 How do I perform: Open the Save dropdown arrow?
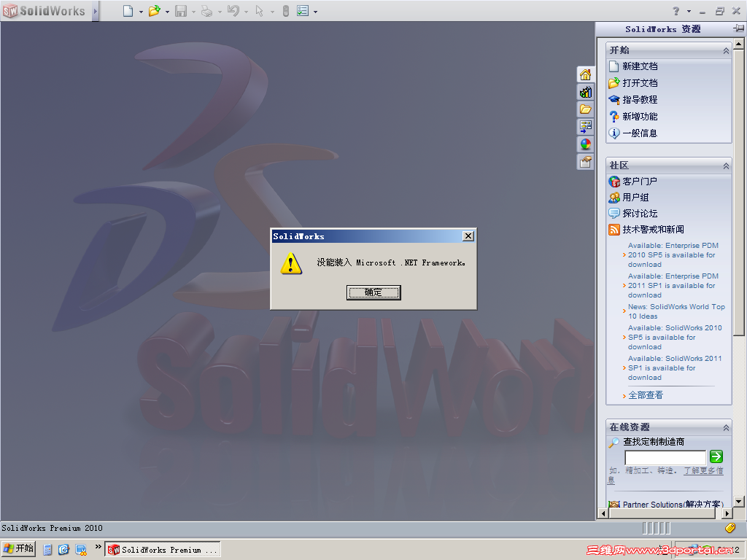(194, 12)
